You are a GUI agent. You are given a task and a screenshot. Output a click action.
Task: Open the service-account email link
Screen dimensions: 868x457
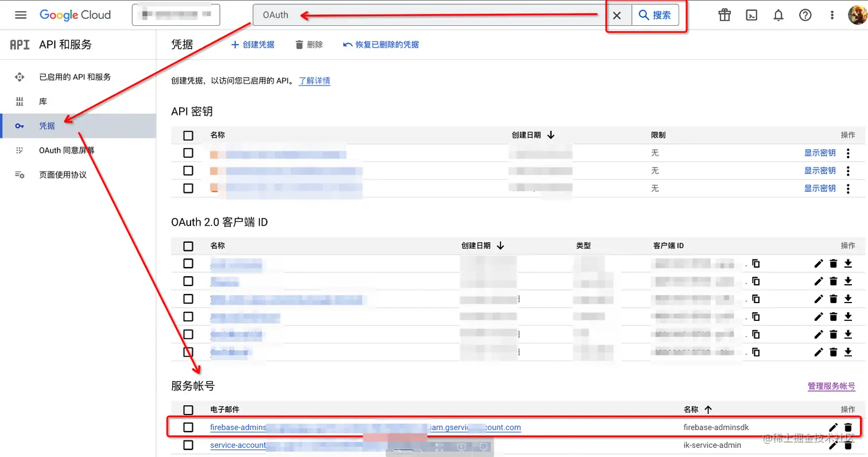click(x=238, y=445)
